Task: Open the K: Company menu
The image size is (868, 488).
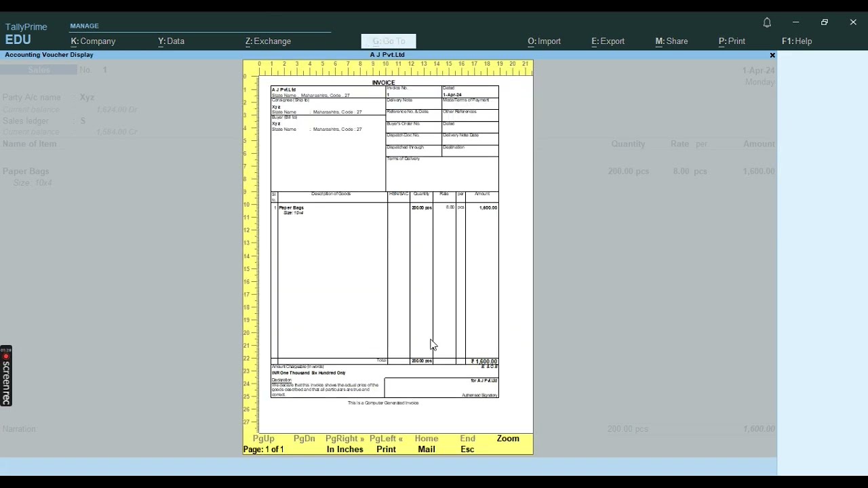Action: pyautogui.click(x=93, y=41)
